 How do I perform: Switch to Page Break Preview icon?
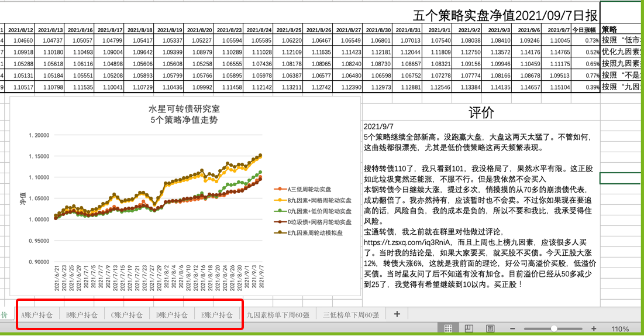coord(490,329)
